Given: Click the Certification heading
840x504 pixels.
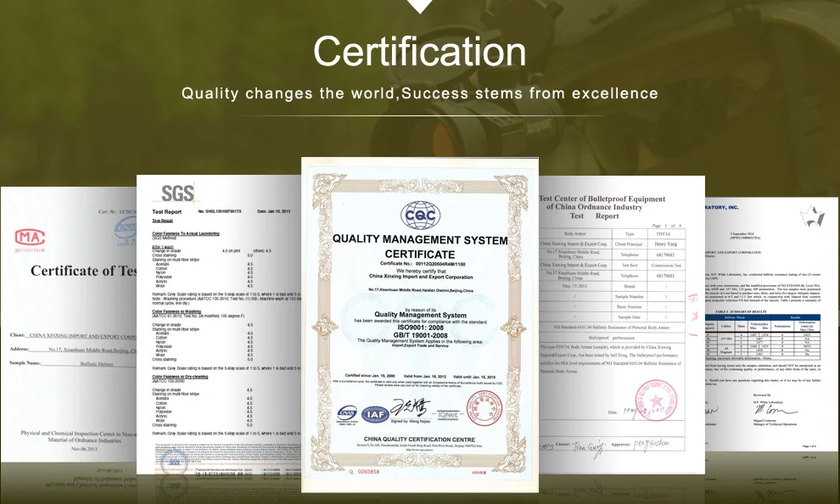Looking at the screenshot, I should 419,52.
